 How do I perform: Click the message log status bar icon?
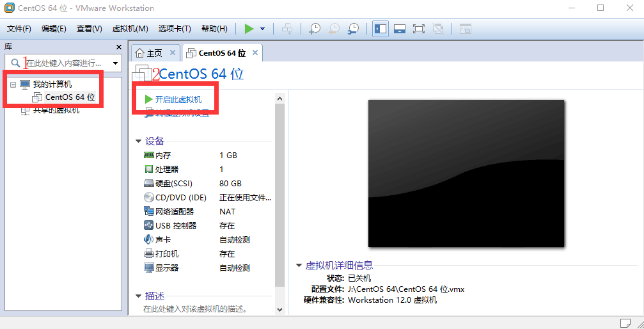(625, 322)
